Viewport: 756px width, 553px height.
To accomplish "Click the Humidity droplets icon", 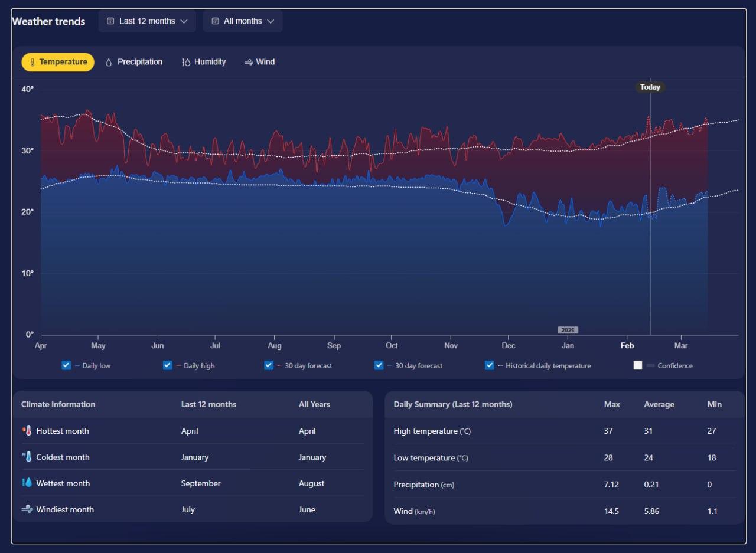I will [x=186, y=62].
